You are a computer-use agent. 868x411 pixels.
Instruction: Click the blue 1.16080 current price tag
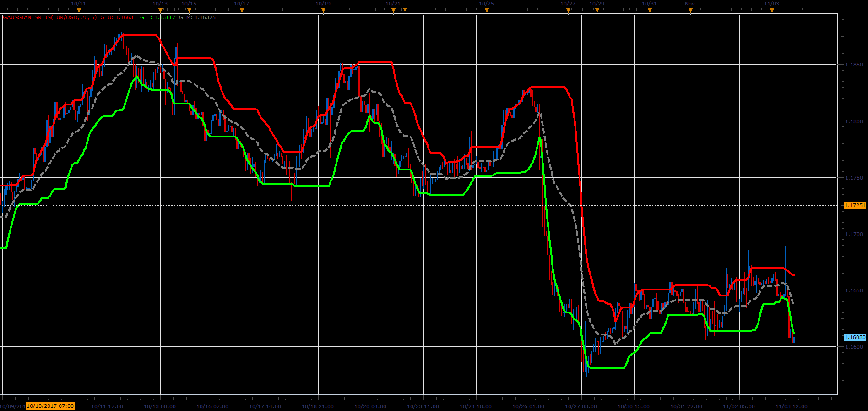(855, 337)
